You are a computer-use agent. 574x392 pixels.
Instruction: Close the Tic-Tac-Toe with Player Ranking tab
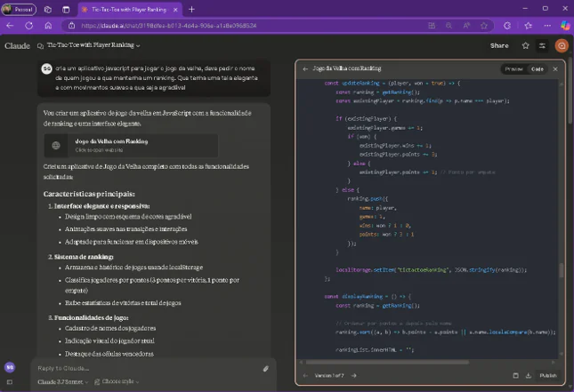(x=175, y=10)
